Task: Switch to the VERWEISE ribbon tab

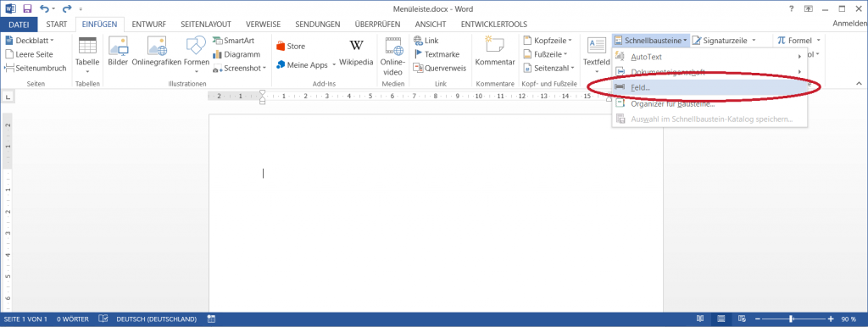Action: [x=263, y=25]
